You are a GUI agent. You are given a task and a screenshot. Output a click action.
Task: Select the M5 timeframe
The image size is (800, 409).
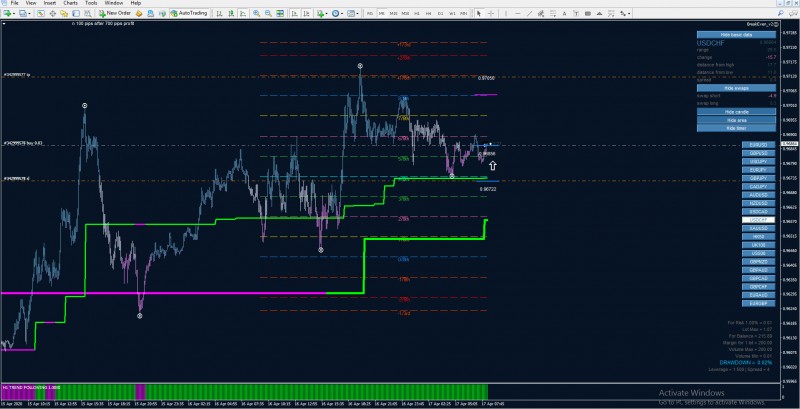[x=381, y=13]
